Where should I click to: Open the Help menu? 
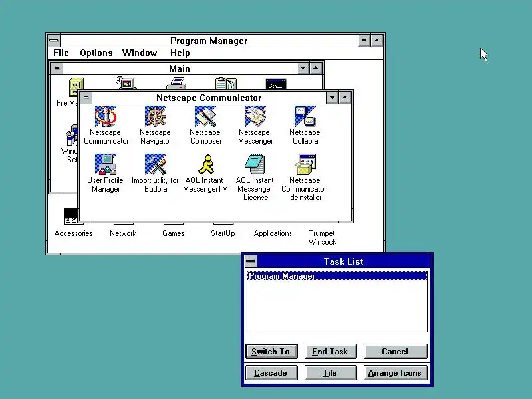[180, 53]
